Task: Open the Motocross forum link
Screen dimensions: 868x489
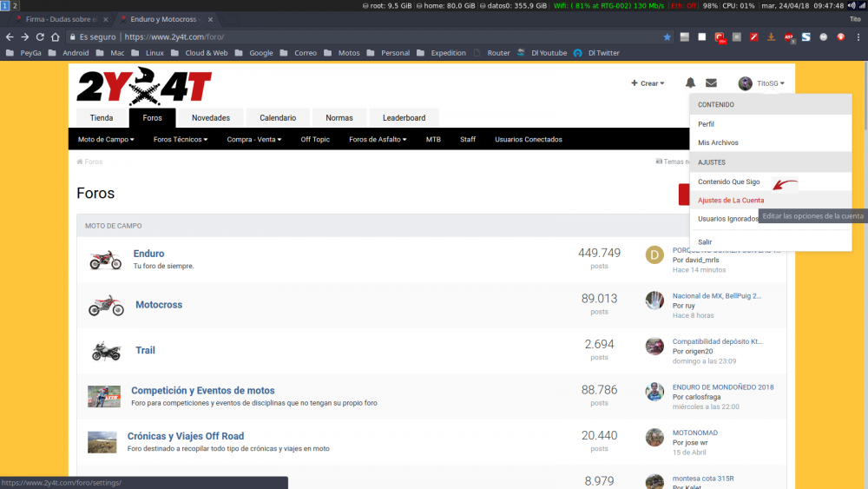Action: tap(159, 305)
